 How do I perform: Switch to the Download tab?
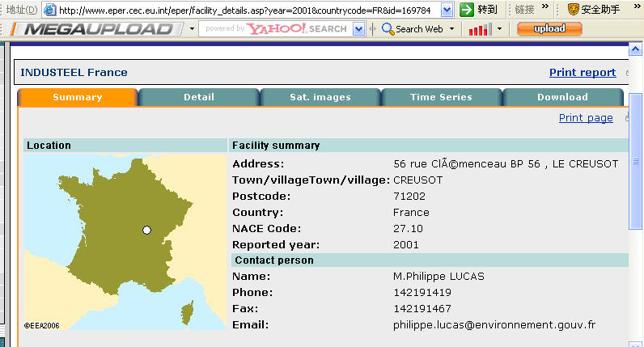(562, 97)
